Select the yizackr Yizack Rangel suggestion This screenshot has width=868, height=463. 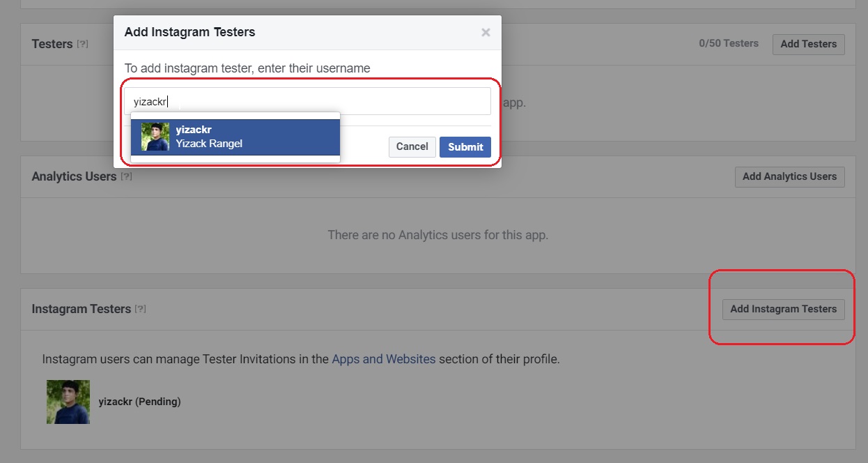[235, 137]
